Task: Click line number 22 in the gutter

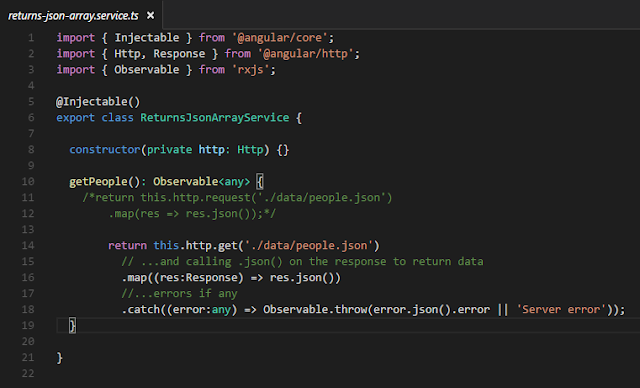Action: [x=28, y=373]
